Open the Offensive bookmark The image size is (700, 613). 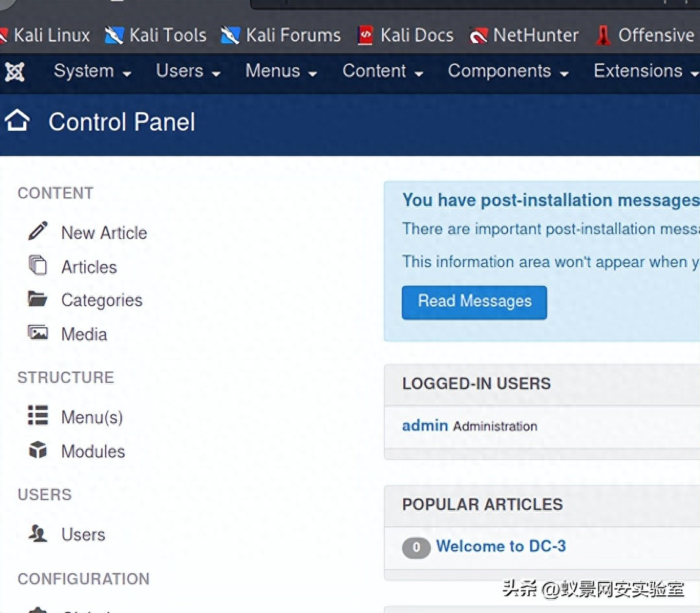click(x=646, y=35)
